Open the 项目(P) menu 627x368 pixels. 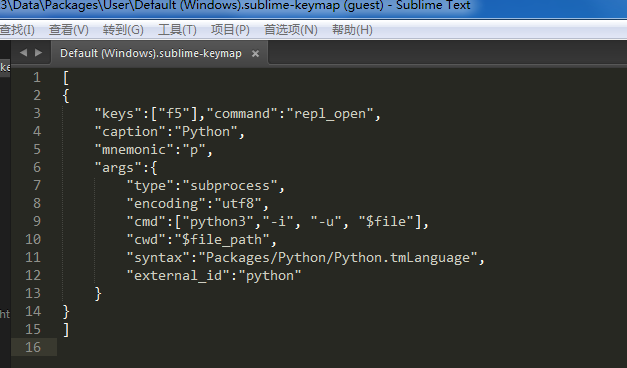click(x=230, y=30)
